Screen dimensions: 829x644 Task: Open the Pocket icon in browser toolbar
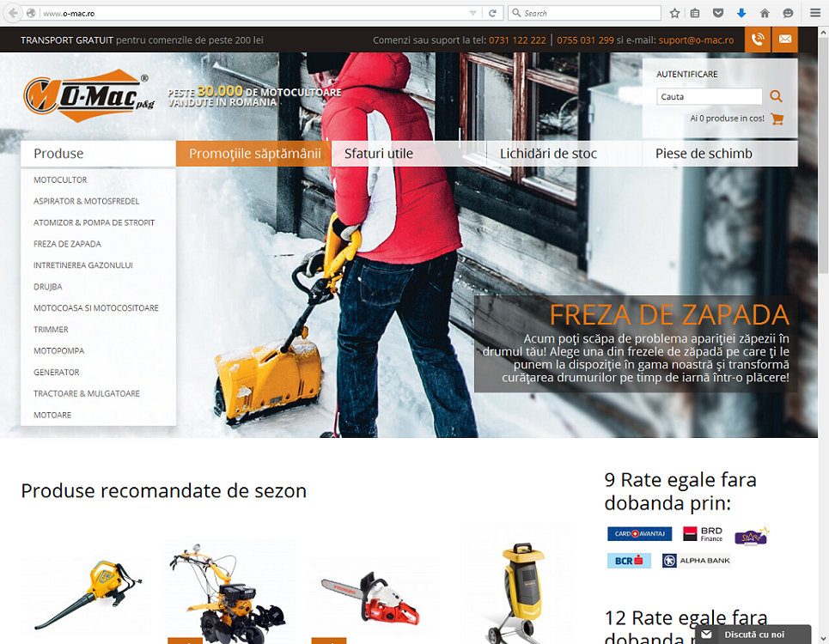[718, 13]
